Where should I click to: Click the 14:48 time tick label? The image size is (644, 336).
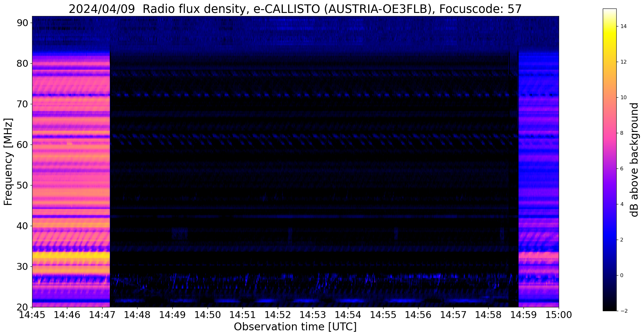tap(137, 315)
